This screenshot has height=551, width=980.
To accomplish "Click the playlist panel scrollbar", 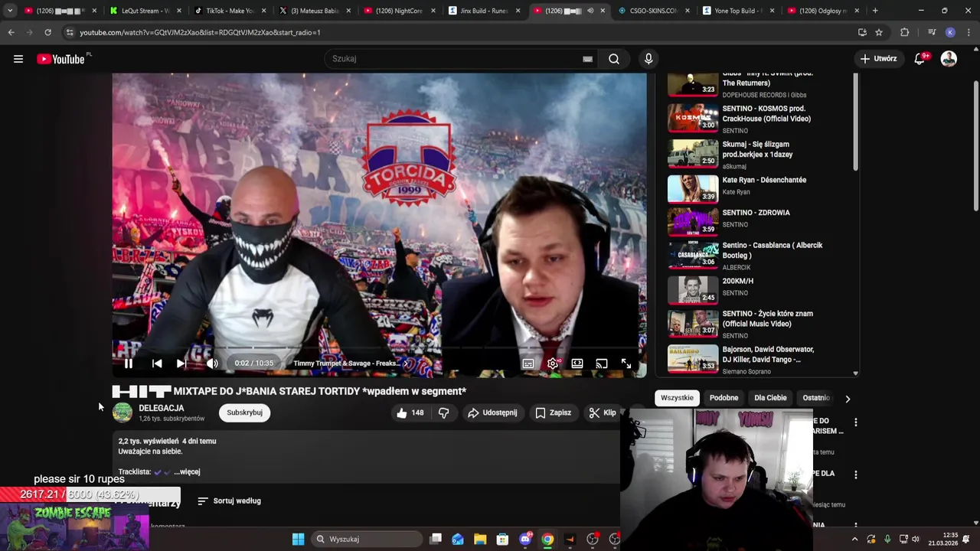I will point(855,122).
